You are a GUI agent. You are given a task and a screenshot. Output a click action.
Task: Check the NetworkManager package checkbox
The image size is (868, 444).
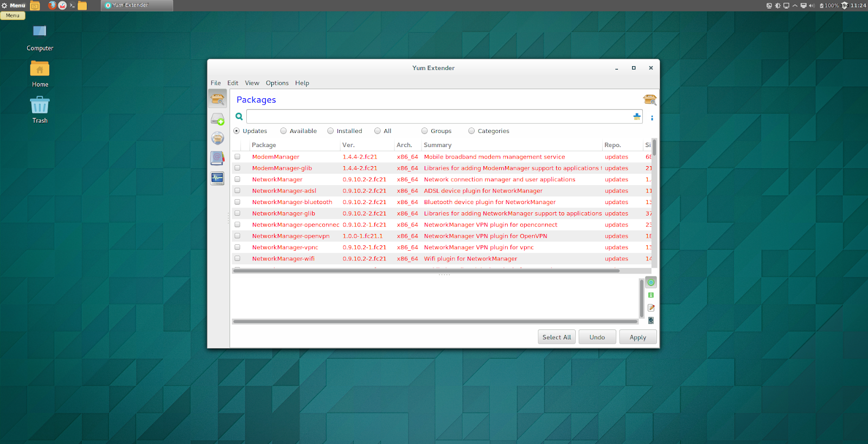(237, 179)
